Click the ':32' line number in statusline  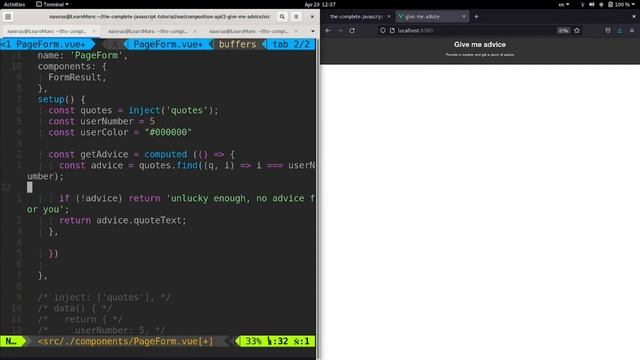(278, 341)
